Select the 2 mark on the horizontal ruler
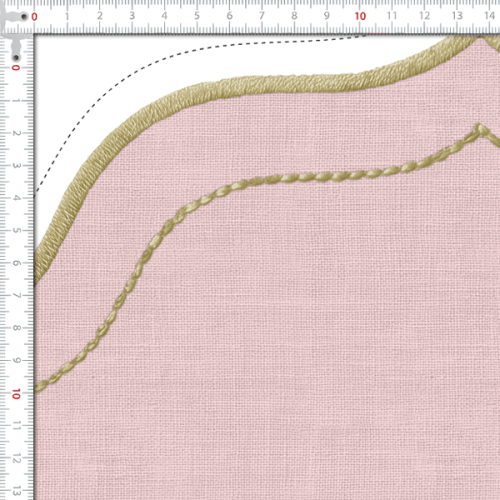This screenshot has height=500, width=500. tap(100, 16)
